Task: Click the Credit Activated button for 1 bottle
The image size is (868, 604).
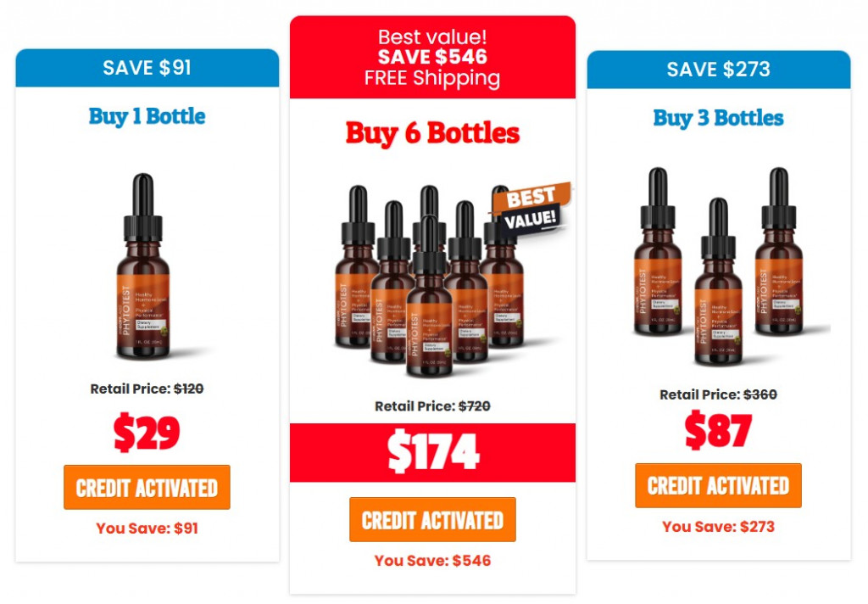Action: (x=147, y=487)
